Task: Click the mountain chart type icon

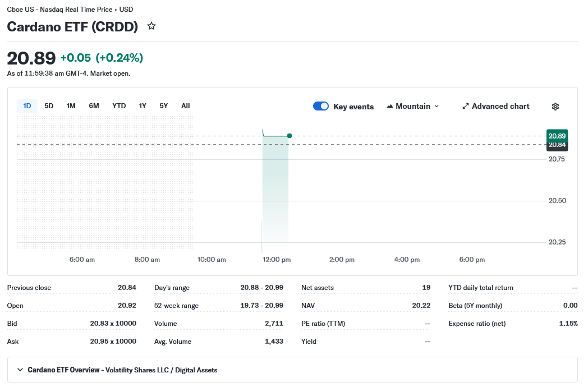Action: (390, 106)
